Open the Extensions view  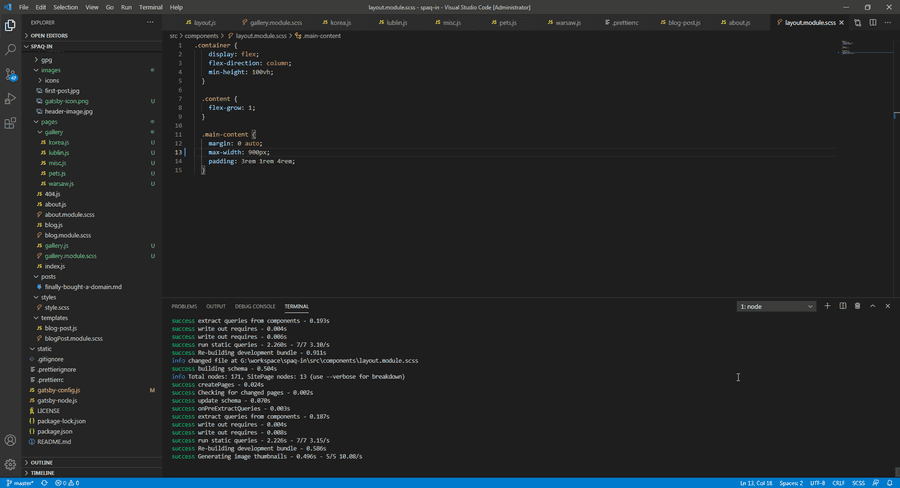[x=10, y=124]
